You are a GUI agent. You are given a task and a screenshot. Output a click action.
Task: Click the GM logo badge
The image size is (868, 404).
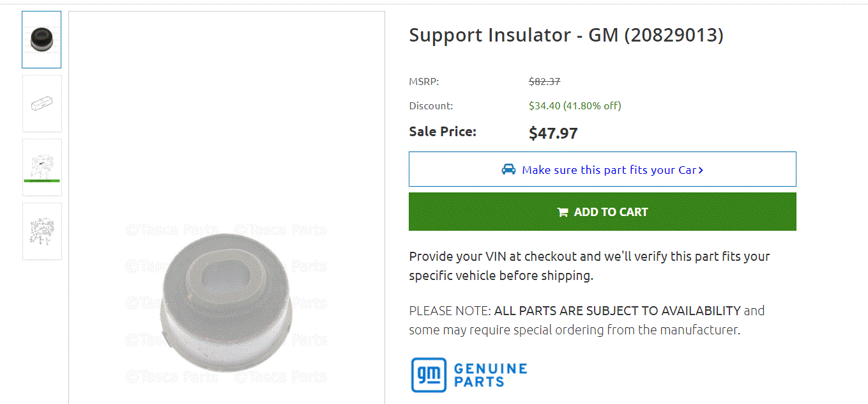tap(429, 375)
